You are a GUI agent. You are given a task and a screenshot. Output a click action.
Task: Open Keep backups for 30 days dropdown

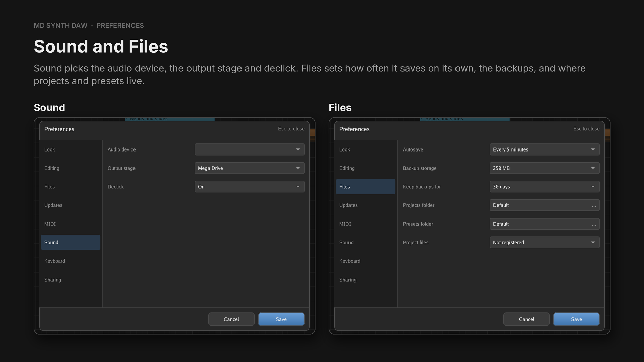click(544, 187)
